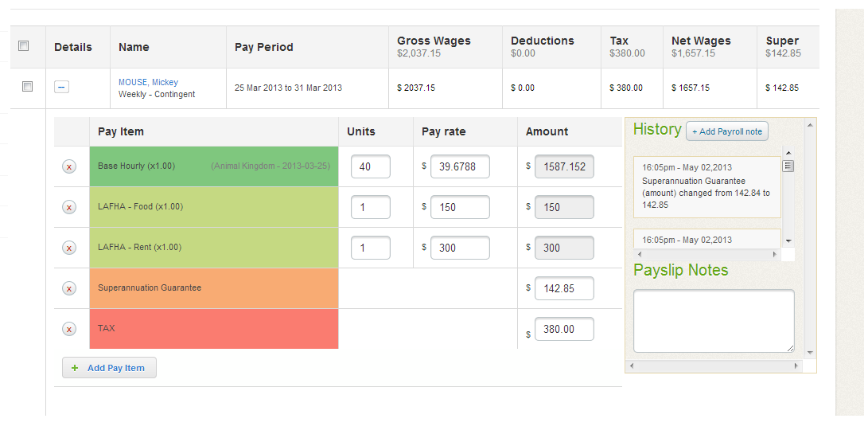Remove the Base Hourly pay item
This screenshot has height=438, width=868.
69,166
